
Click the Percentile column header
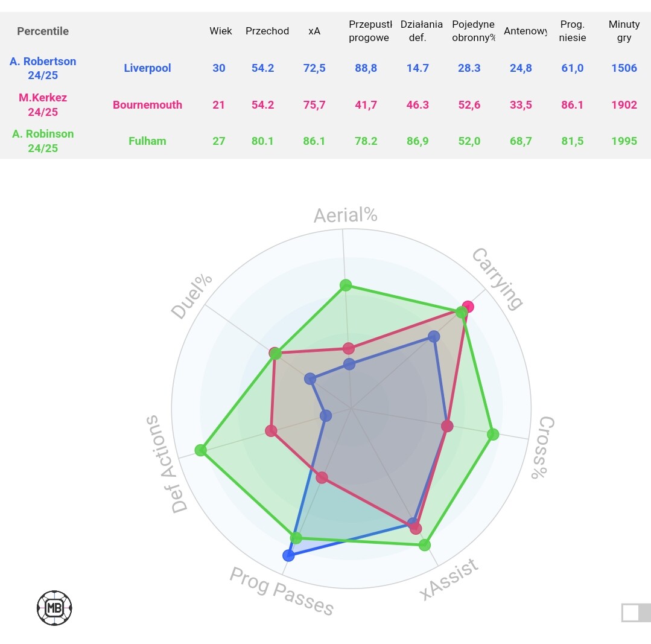point(43,31)
